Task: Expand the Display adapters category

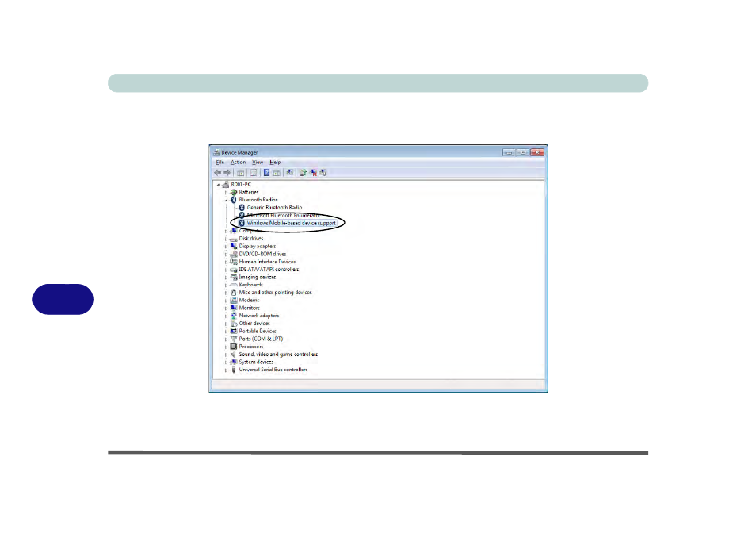Action: pyautogui.click(x=226, y=247)
